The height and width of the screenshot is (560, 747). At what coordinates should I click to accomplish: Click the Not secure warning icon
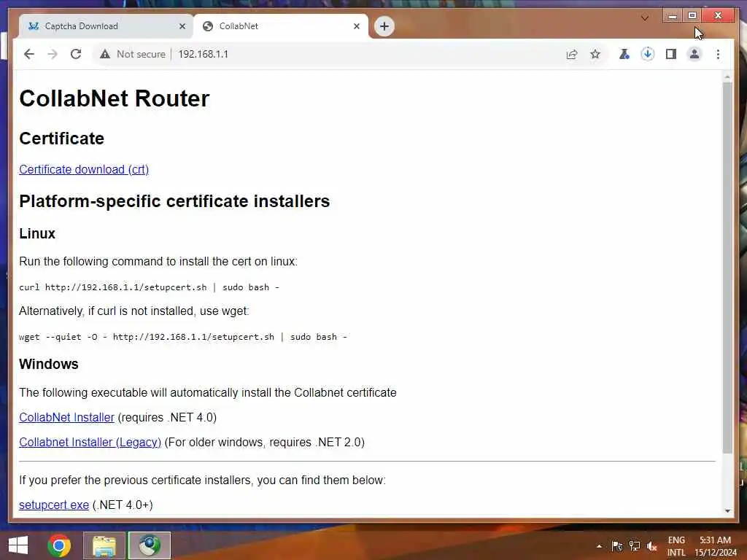pos(105,54)
